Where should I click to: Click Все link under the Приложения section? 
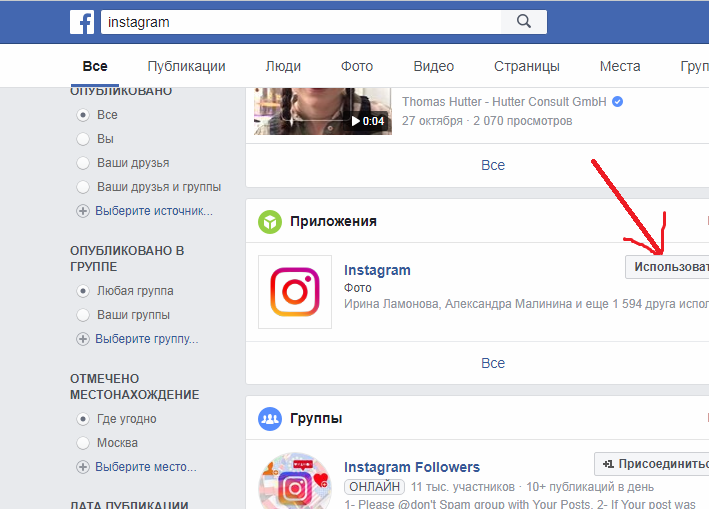[493, 363]
